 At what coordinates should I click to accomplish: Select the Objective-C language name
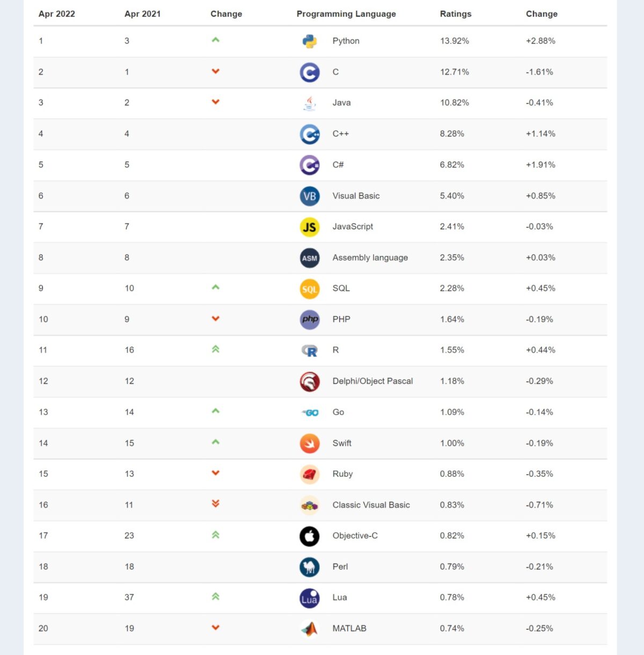(x=355, y=536)
